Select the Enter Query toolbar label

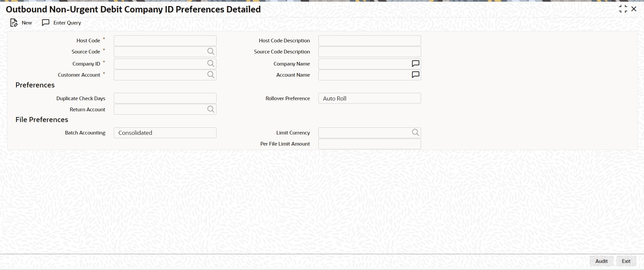pos(67,23)
